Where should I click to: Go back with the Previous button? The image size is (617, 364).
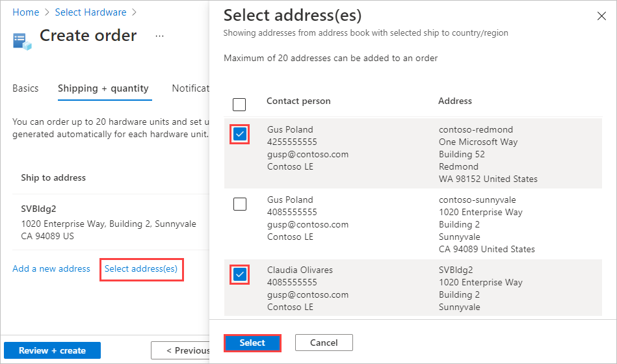(x=180, y=350)
